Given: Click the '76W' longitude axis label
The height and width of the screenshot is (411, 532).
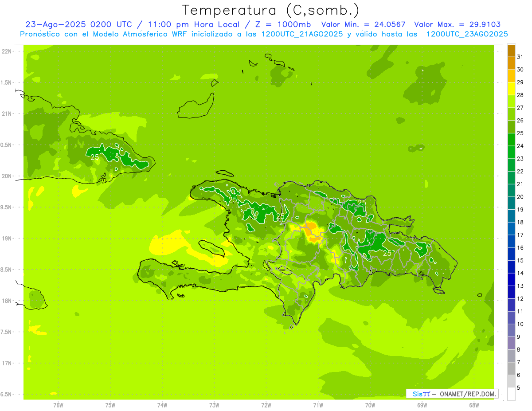Looking at the screenshot, I should coord(58,405).
